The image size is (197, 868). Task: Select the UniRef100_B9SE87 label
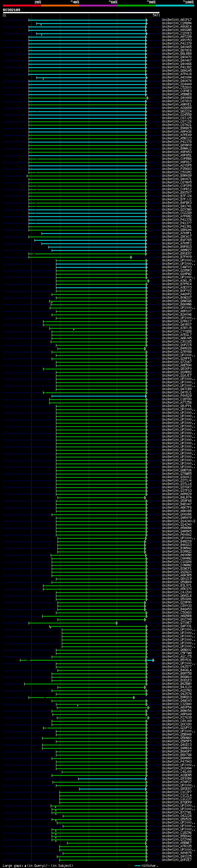pyautogui.click(x=177, y=253)
